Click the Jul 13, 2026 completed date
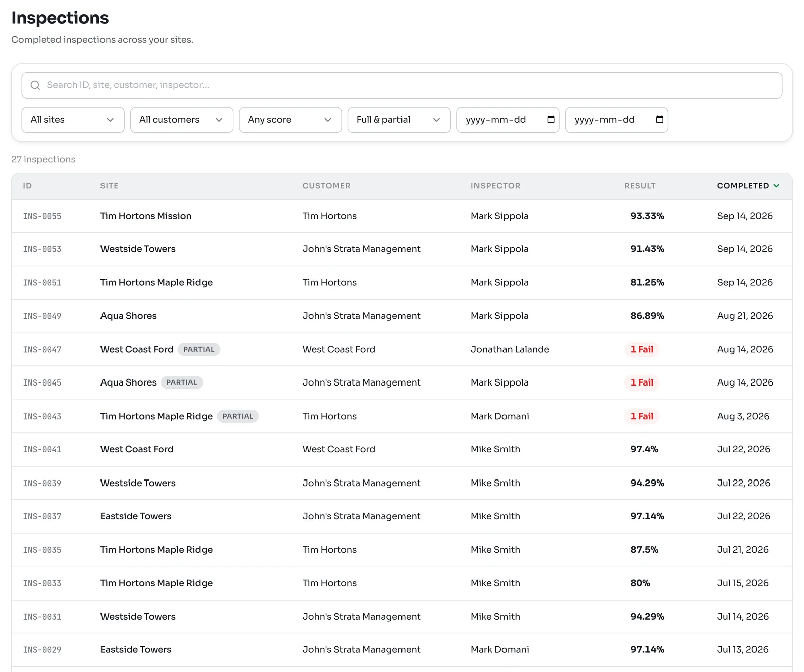Image resolution: width=804 pixels, height=672 pixels. point(743,650)
